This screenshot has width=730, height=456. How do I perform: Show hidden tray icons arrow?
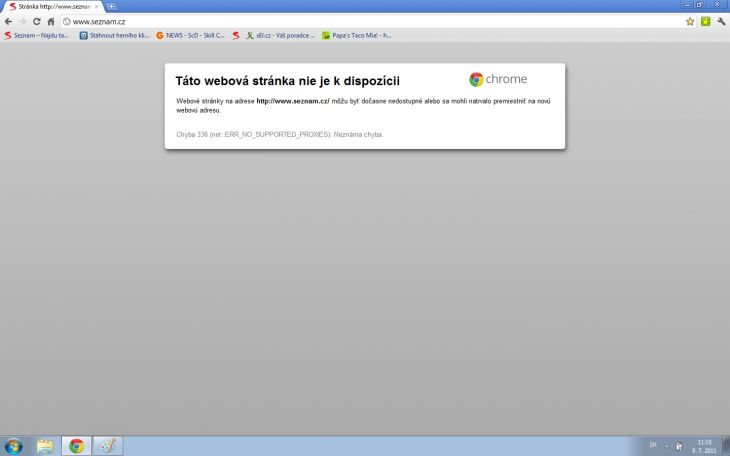[666, 446]
